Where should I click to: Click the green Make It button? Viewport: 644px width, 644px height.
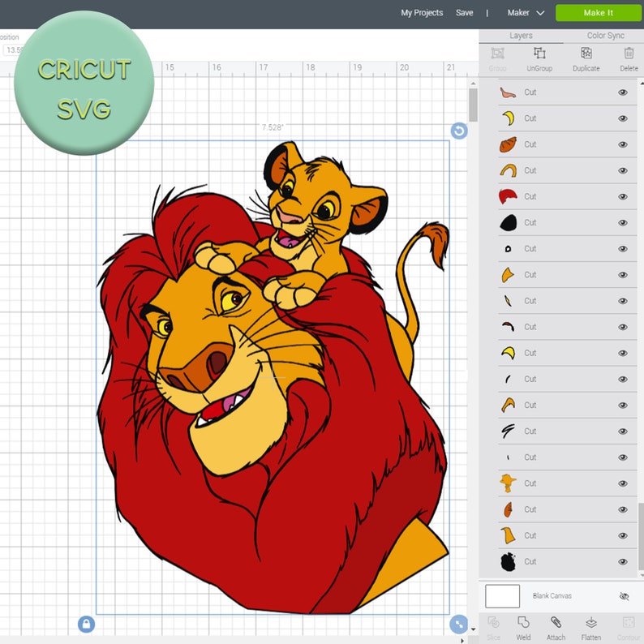pos(598,13)
